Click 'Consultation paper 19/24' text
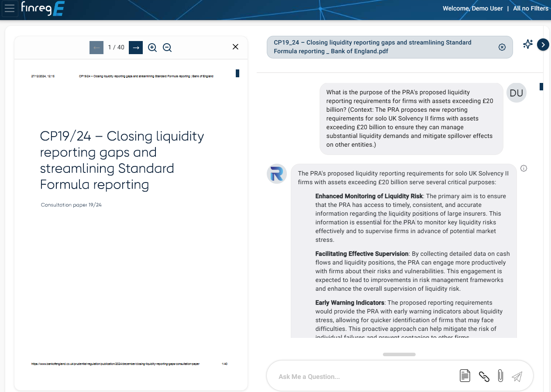Screen dimensions: 551x392 point(71,205)
